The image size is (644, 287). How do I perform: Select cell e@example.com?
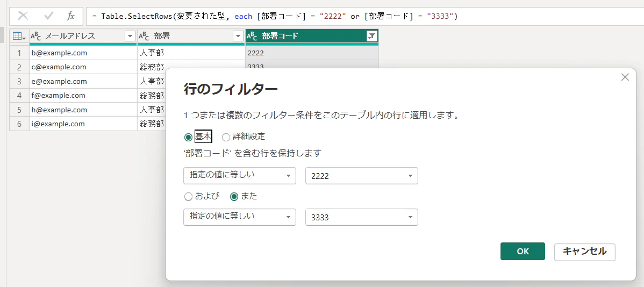83,81
